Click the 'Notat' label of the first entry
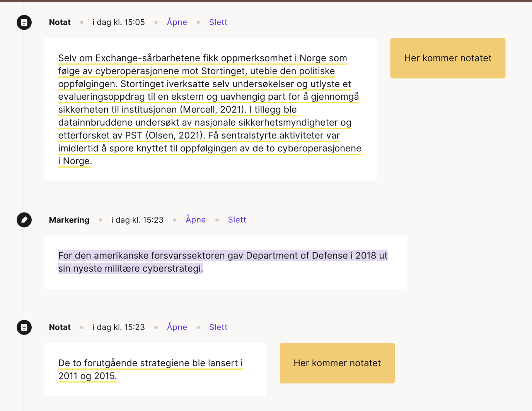 (x=60, y=22)
